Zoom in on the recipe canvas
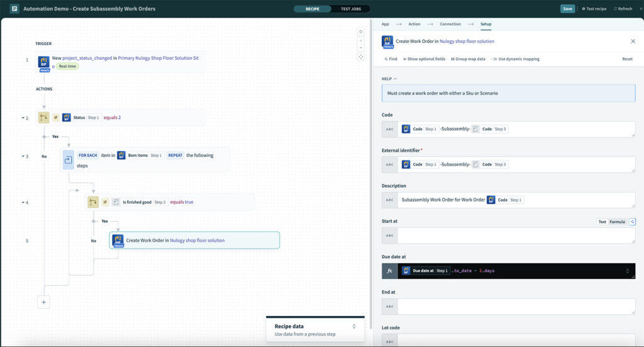 tap(361, 40)
